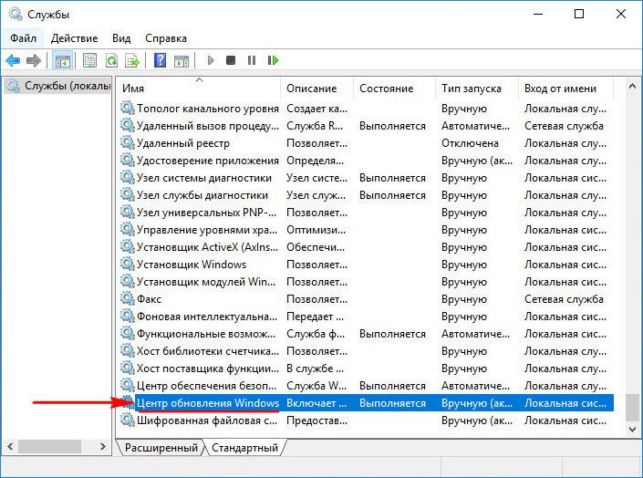Click Отключена startup type of Удаленный реестр
This screenshot has height=478, width=643.
(x=470, y=143)
